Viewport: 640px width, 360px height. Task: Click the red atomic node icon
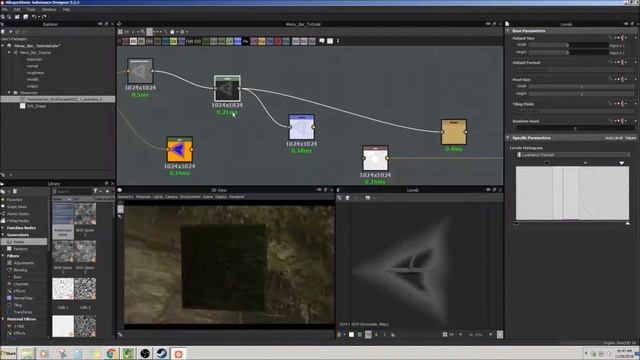(278, 41)
